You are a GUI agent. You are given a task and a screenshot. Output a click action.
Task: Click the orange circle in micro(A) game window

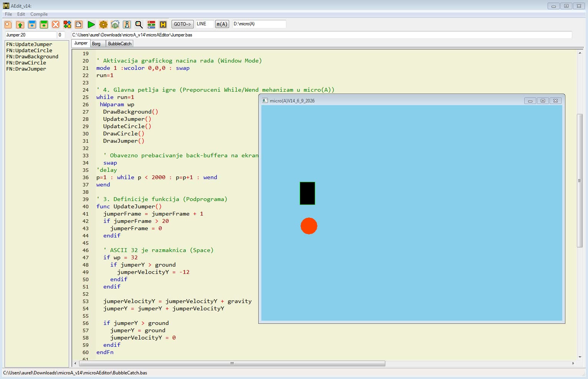click(x=309, y=226)
